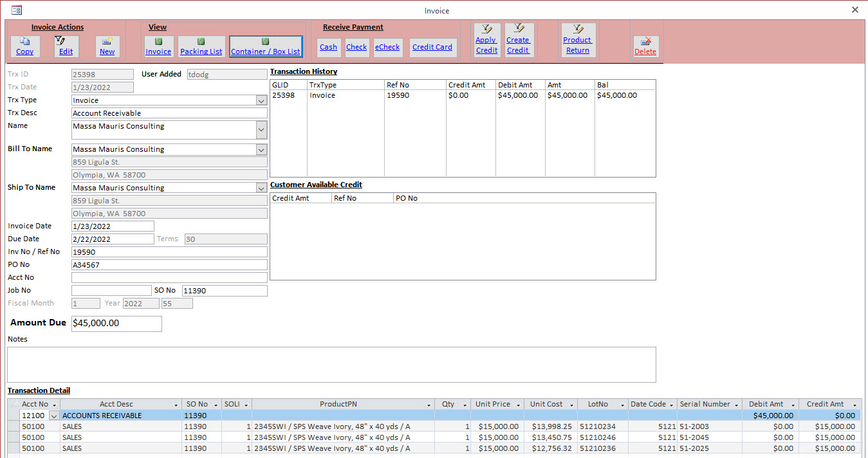Image resolution: width=868 pixels, height=458 pixels.
Task: Click the Unit Cost cell $12,756.32
Action: tap(551, 448)
